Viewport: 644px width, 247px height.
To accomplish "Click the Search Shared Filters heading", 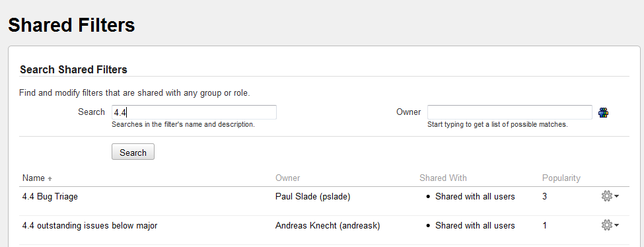I will click(x=73, y=69).
